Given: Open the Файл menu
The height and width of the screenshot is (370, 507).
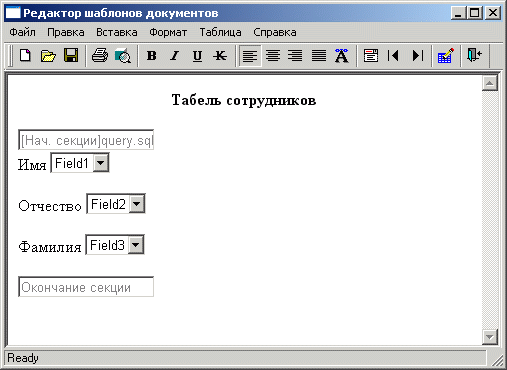Looking at the screenshot, I should (x=22, y=32).
